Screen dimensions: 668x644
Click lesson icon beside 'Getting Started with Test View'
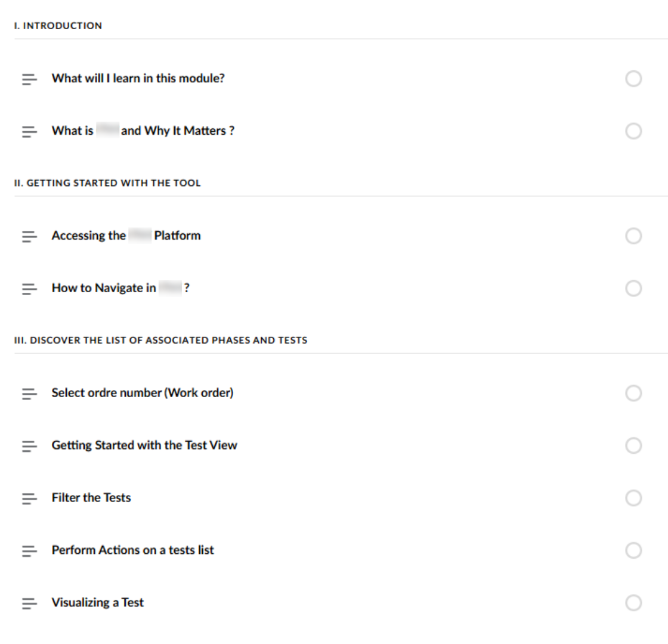point(29,446)
